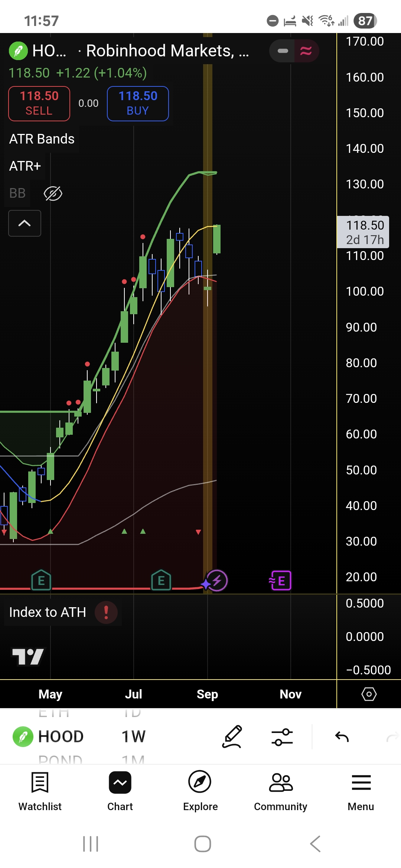
Task: Tap the 0.0000 value on the indicator scale
Action: tap(365, 637)
